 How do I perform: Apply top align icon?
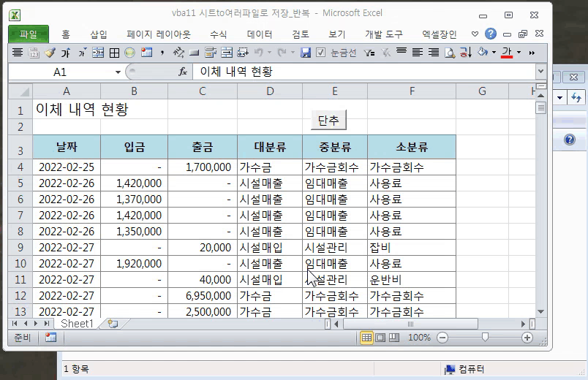pos(402,52)
